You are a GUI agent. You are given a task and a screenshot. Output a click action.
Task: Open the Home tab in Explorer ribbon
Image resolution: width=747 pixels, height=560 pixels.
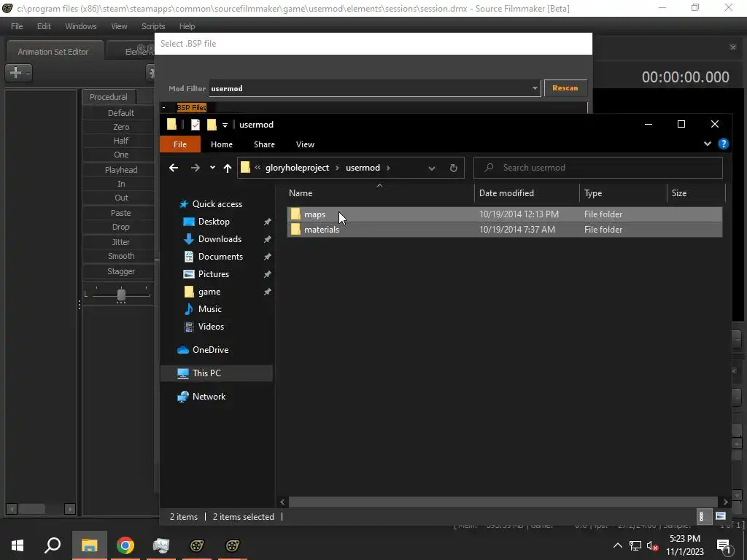coord(222,144)
